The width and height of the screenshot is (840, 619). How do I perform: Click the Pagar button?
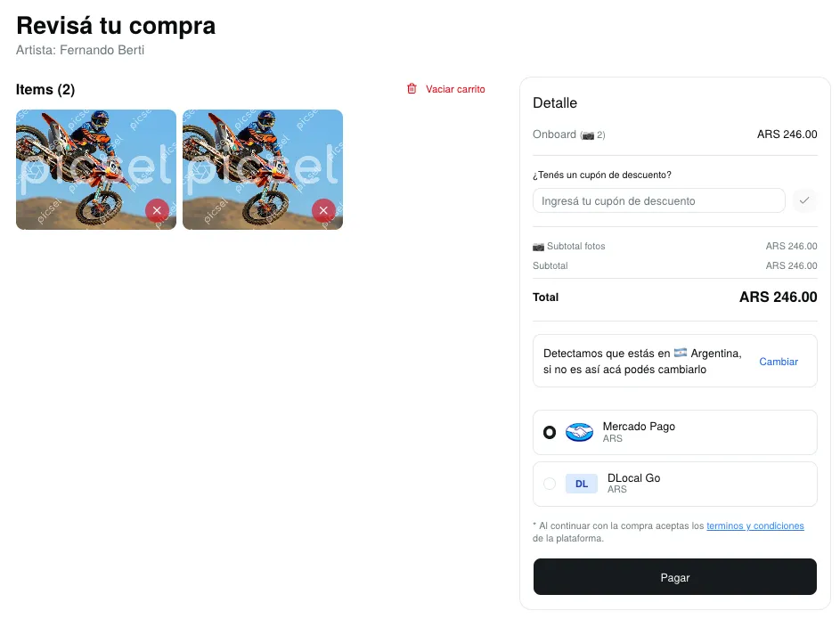tap(675, 577)
